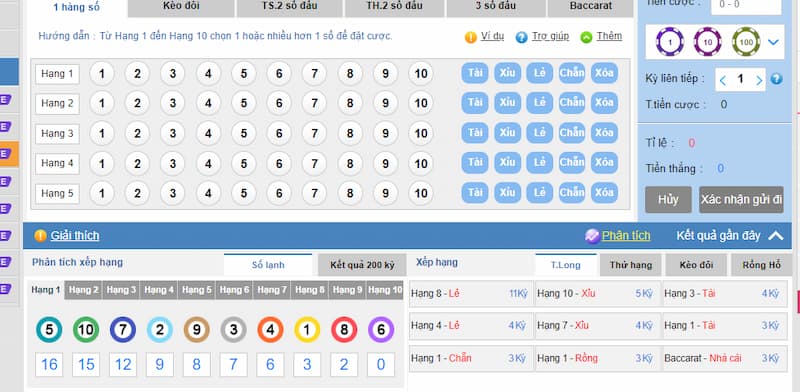The image size is (800, 392).
Task: Click light blue ball number 2
Action: coord(160,330)
